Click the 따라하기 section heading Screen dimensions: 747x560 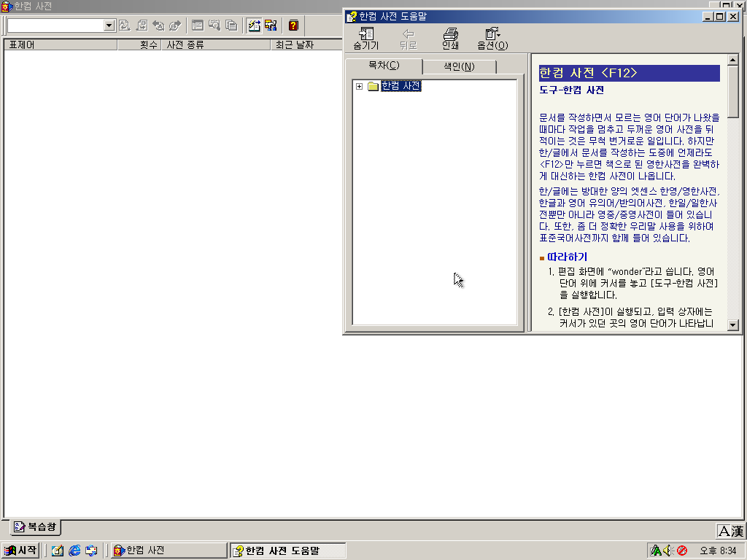tap(567, 257)
